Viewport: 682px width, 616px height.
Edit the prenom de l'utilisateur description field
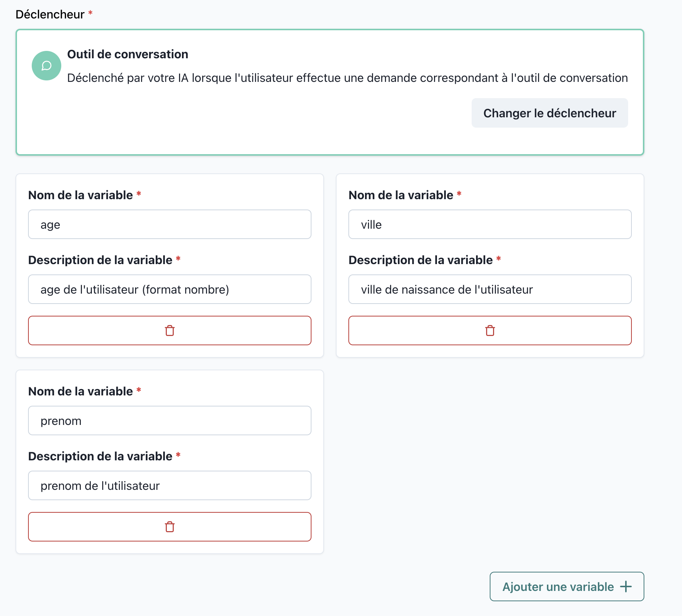click(170, 485)
